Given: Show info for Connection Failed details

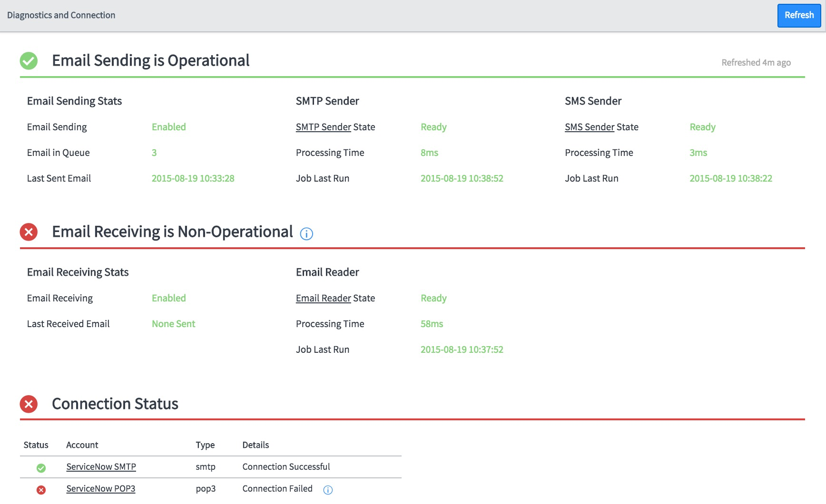Looking at the screenshot, I should point(328,490).
